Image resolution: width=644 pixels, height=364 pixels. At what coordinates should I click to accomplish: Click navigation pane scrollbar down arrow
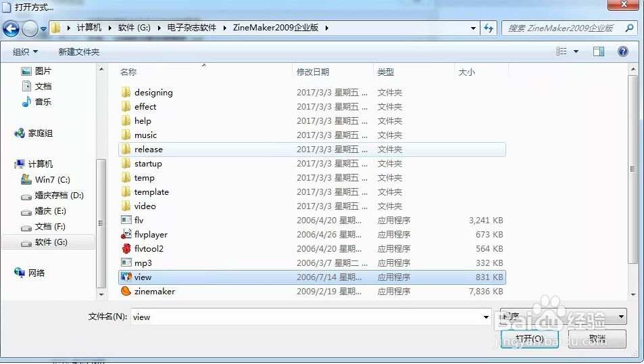pyautogui.click(x=101, y=294)
